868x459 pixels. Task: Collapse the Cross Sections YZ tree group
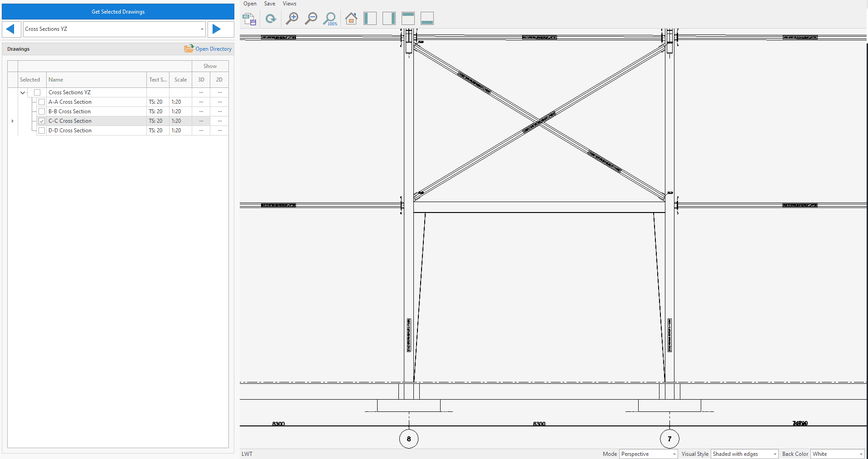point(23,92)
